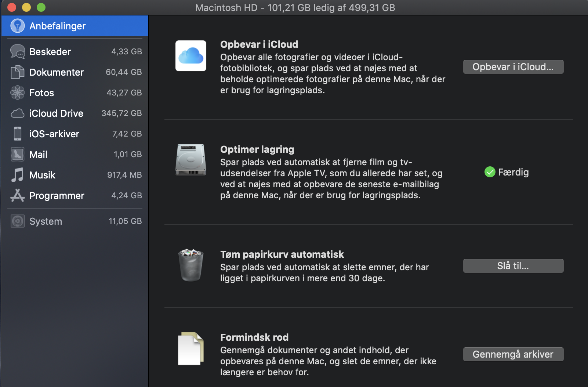The width and height of the screenshot is (588, 387).
Task: Click the 4,24 GB size value
Action: (x=127, y=195)
